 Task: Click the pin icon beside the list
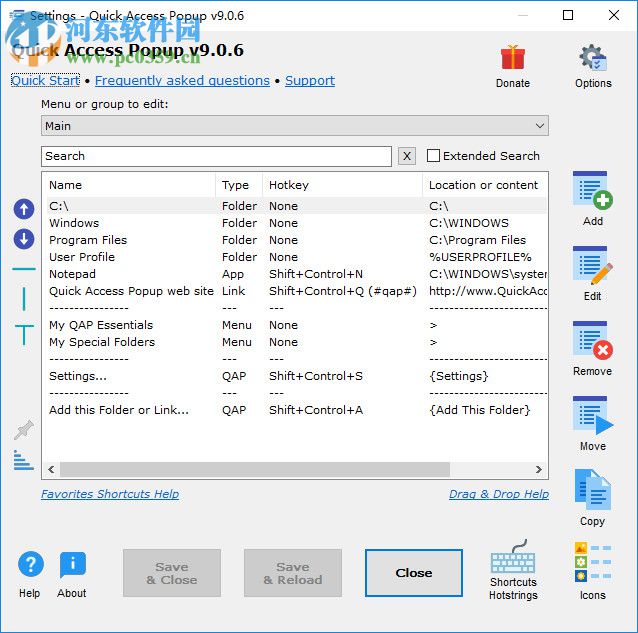pyautogui.click(x=24, y=429)
